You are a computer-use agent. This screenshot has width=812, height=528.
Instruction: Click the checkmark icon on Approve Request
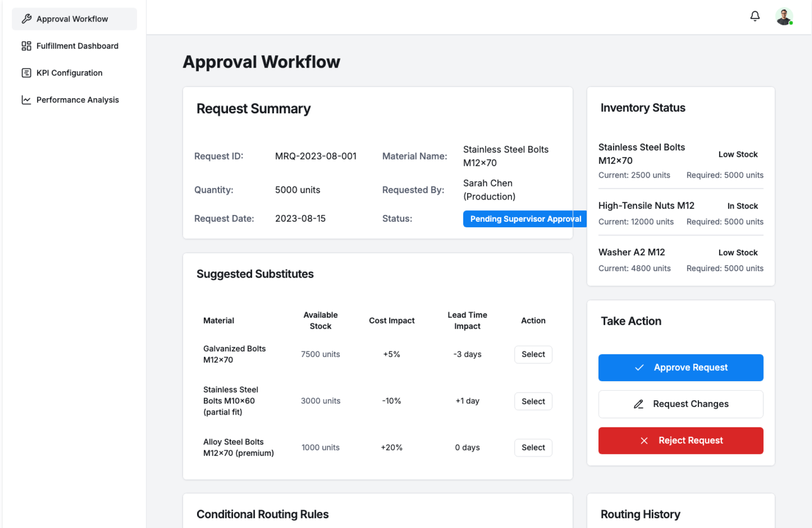(639, 367)
